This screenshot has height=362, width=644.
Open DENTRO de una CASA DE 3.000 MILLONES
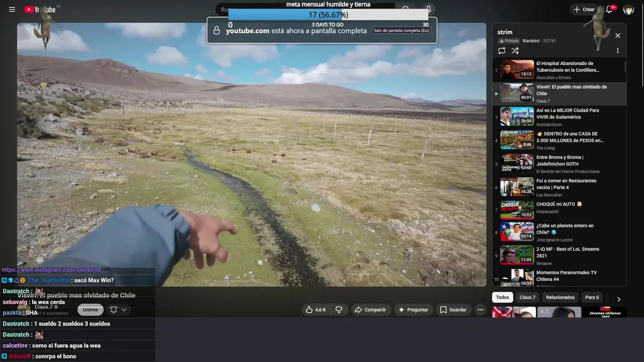(x=559, y=141)
